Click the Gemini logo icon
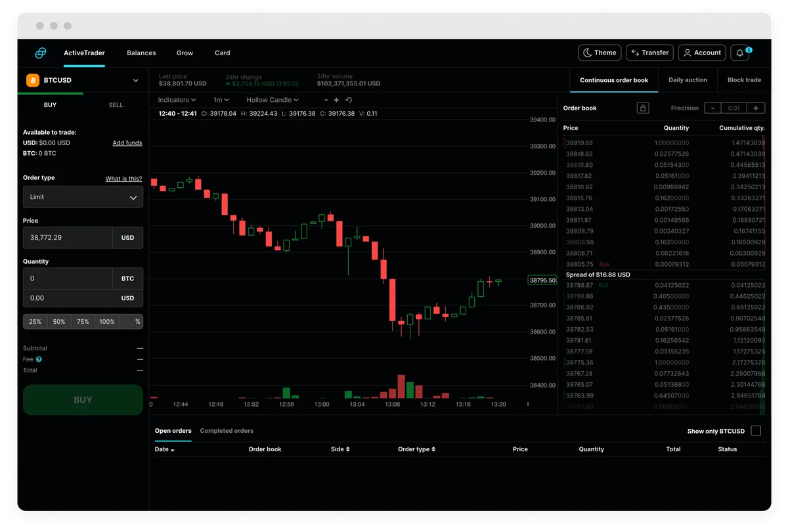This screenshot has height=532, width=788. 41,53
